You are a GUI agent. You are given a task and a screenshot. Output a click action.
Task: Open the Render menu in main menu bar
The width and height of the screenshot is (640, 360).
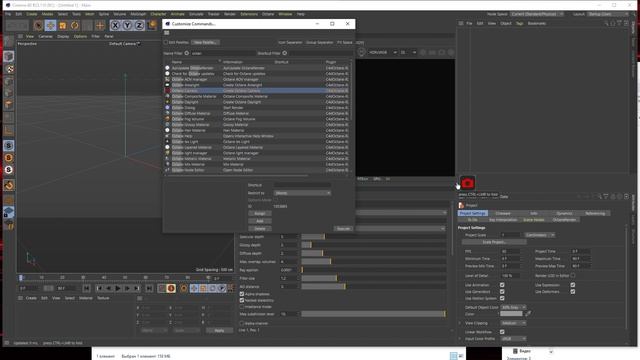click(230, 14)
